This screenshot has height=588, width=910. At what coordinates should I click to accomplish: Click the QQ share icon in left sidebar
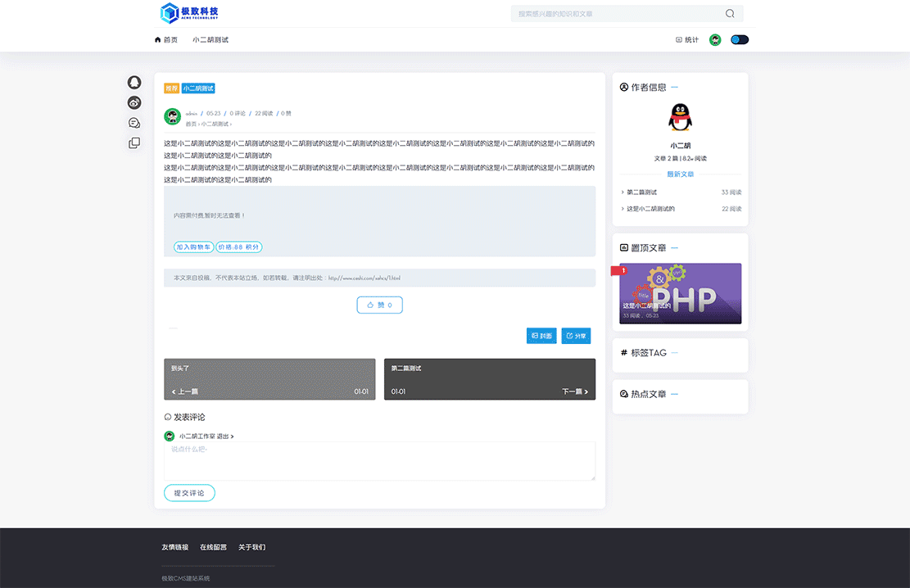(x=134, y=82)
